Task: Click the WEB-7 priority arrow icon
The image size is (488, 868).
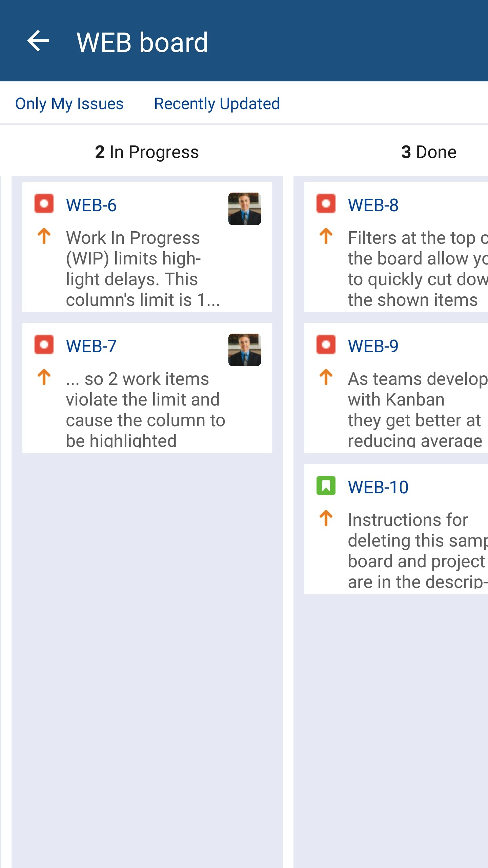Action: pyautogui.click(x=44, y=377)
